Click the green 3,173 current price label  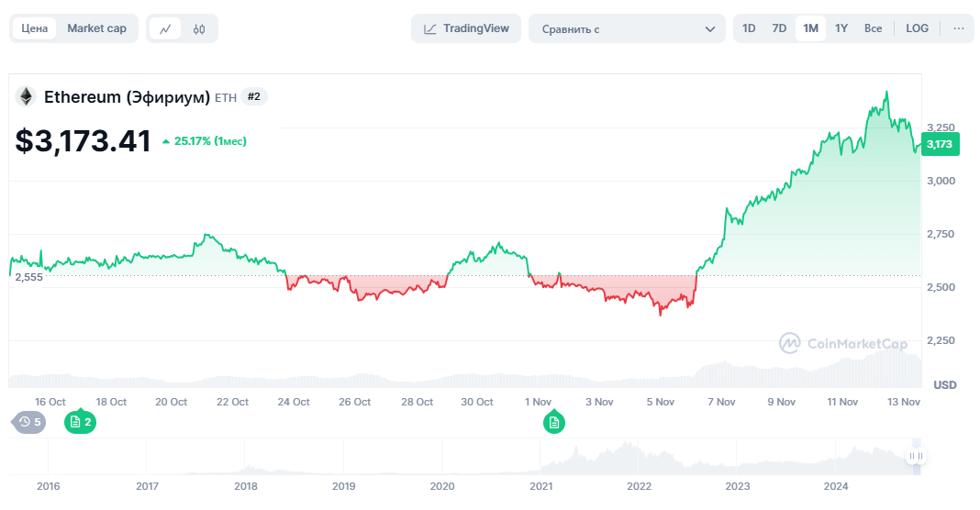tap(940, 144)
